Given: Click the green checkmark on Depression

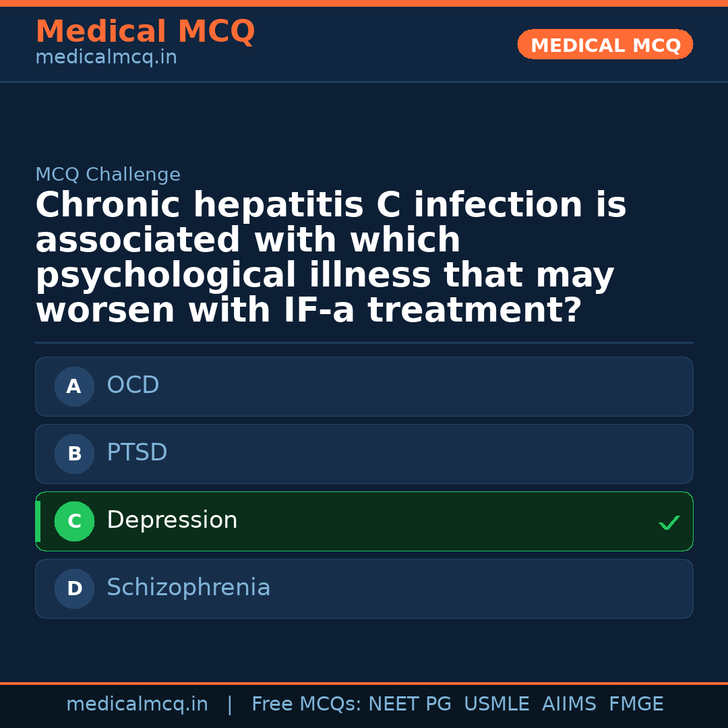Looking at the screenshot, I should tap(669, 522).
